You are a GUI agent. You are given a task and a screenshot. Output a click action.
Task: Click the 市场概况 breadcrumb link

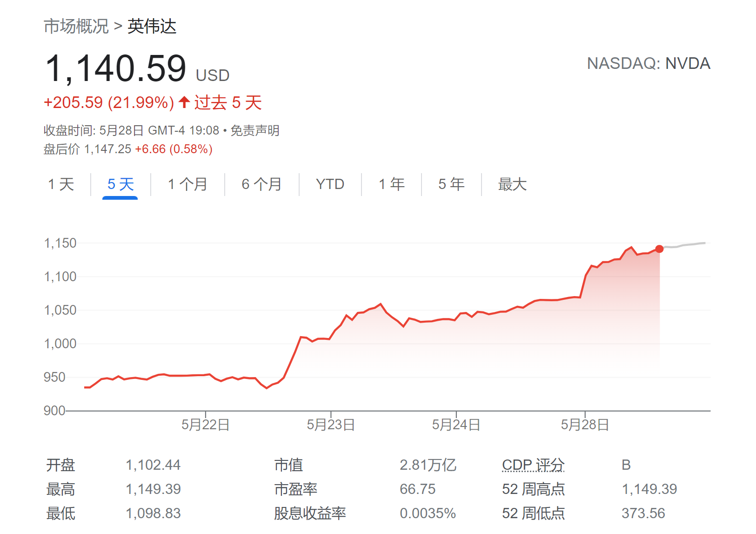(x=76, y=26)
